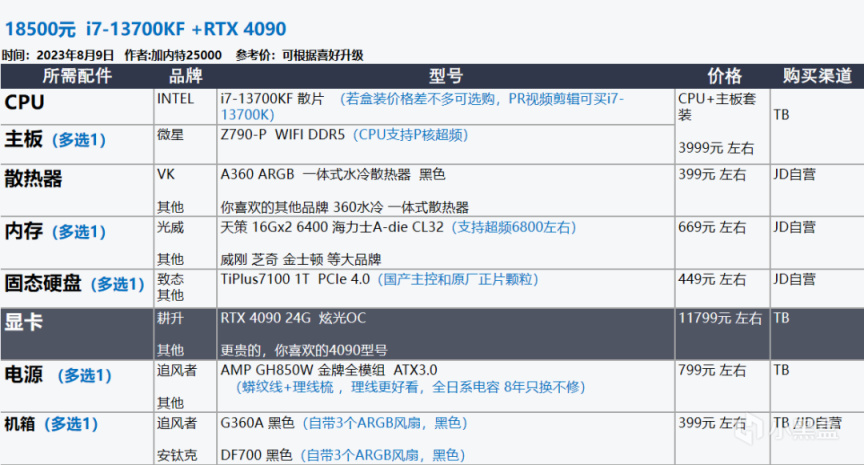864x465 pixels.
Task: Click the '品牌' column header
Action: [x=186, y=76]
